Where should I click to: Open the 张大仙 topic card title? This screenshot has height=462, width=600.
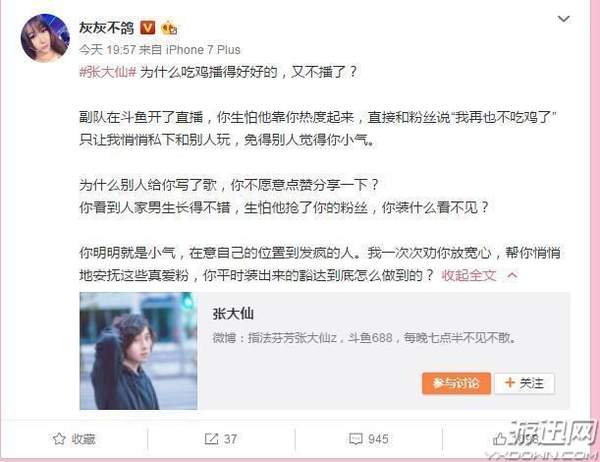233,314
